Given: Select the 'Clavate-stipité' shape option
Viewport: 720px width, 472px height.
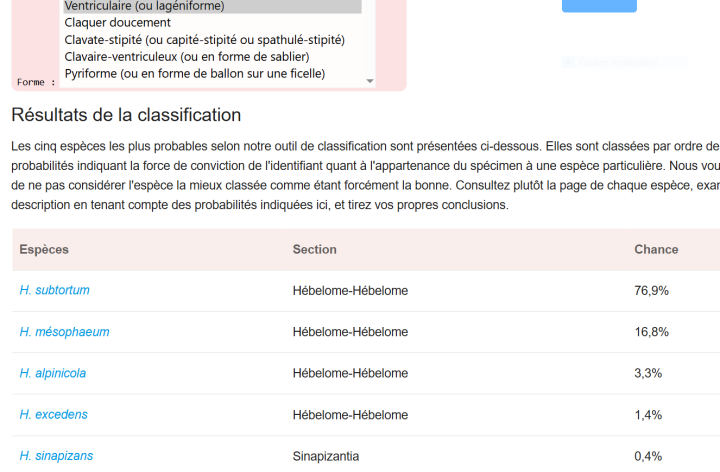Looking at the screenshot, I should pyautogui.click(x=204, y=39).
